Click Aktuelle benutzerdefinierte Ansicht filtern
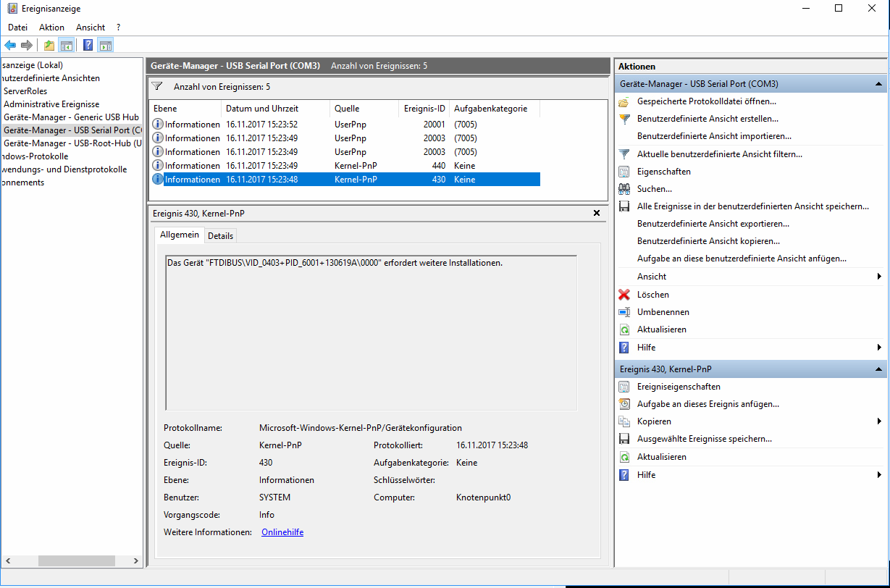This screenshot has height=588, width=890. (719, 154)
